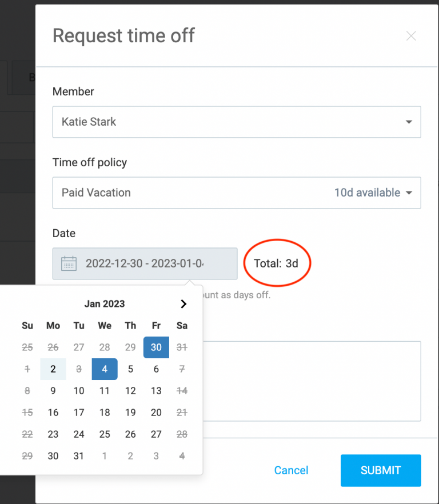Choose Friday January 6 as a date
Image resolution: width=439 pixels, height=504 pixels.
156,369
